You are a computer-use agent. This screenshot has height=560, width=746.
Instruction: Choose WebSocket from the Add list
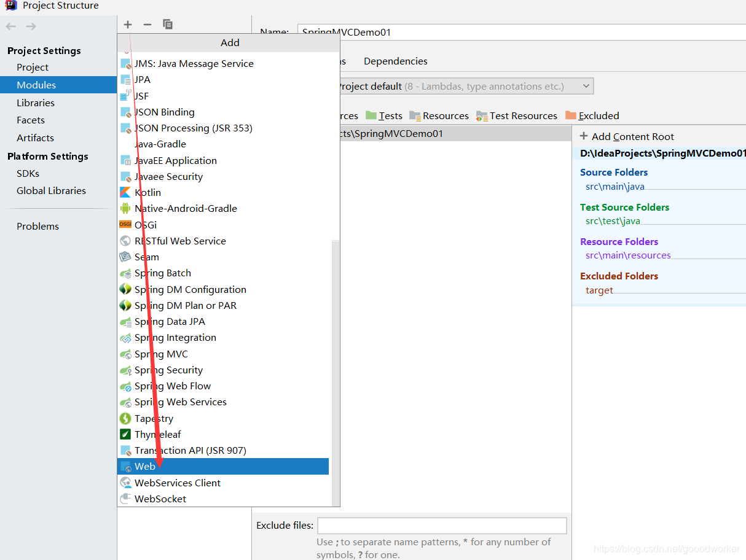pyautogui.click(x=224, y=499)
